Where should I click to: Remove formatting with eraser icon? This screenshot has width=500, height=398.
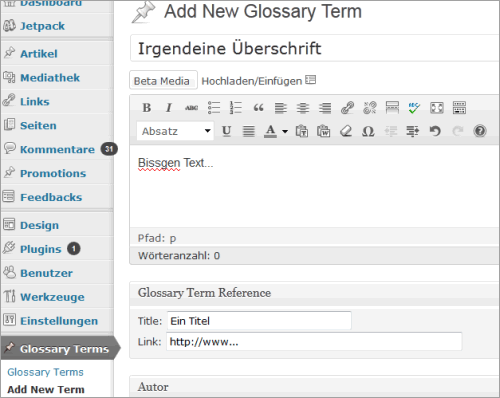coord(346,131)
